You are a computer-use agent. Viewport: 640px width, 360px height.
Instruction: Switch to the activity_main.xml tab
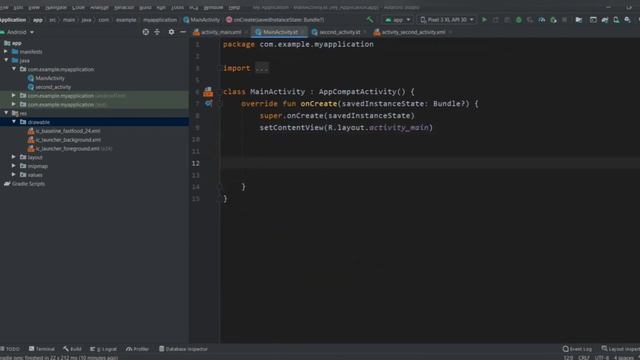220,32
